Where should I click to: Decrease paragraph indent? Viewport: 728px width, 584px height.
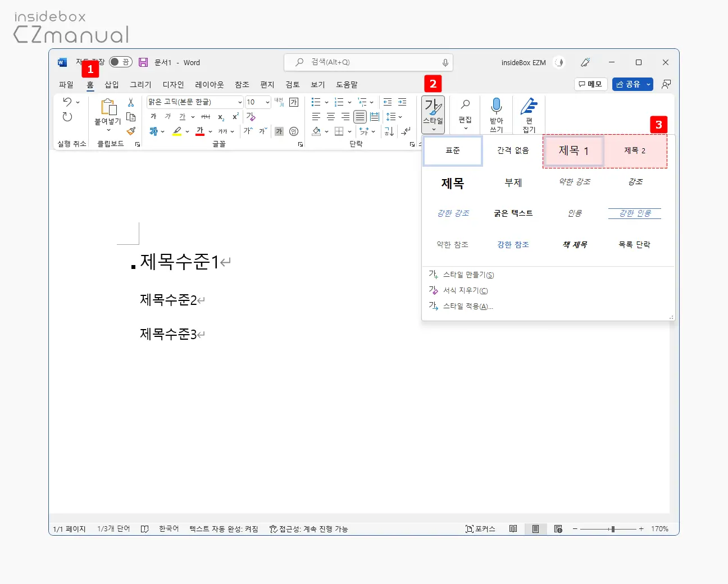click(x=388, y=102)
